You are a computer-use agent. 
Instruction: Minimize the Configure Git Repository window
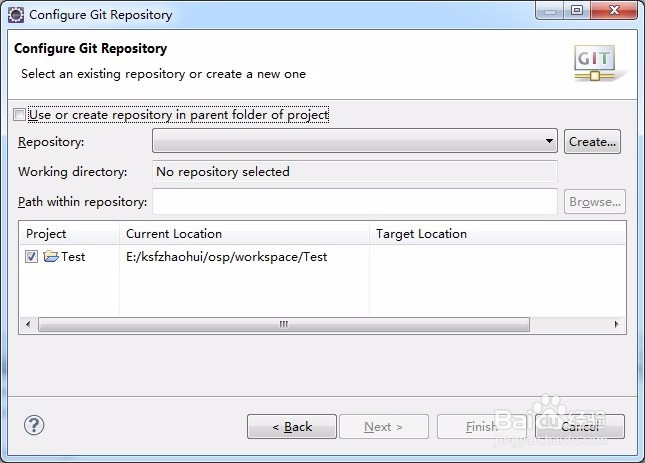tap(549, 11)
